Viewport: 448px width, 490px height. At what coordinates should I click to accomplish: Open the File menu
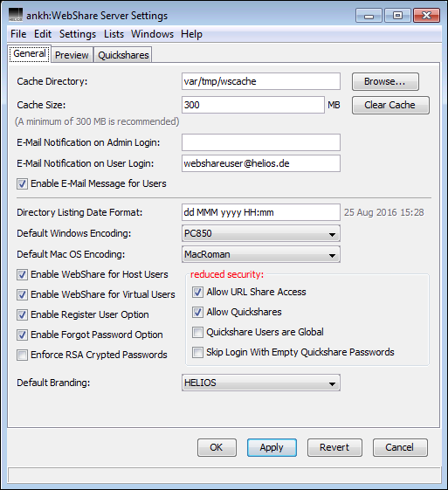pos(18,34)
